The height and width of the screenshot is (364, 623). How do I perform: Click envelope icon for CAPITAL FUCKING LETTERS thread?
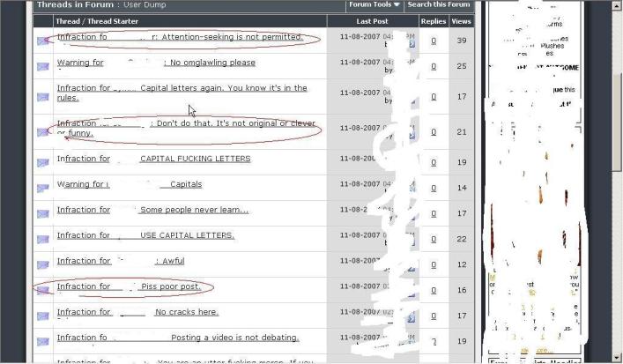pos(43,162)
